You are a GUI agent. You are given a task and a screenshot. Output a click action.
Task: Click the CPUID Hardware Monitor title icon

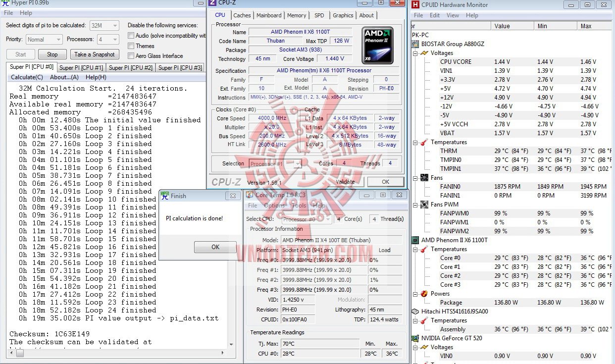[x=415, y=5]
